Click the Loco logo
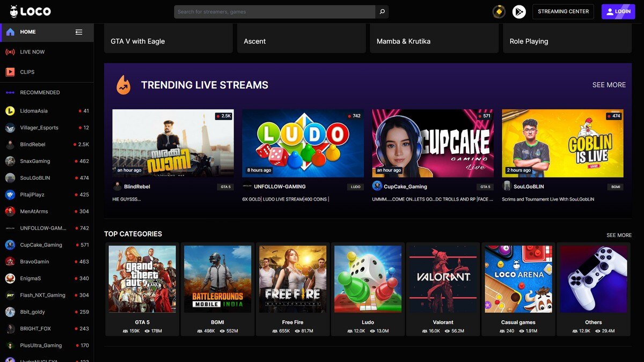Screen dimensions: 644x362 point(30,11)
